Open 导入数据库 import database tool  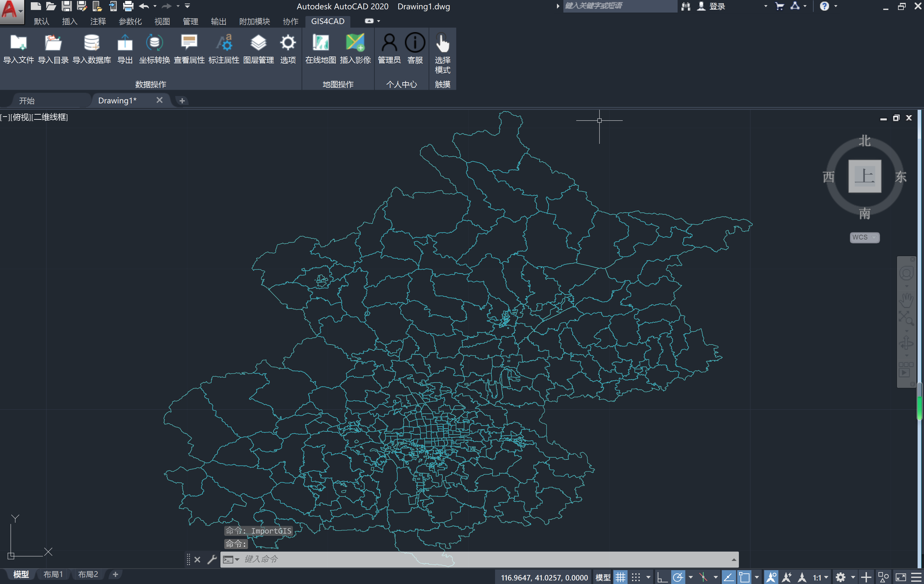click(92, 43)
